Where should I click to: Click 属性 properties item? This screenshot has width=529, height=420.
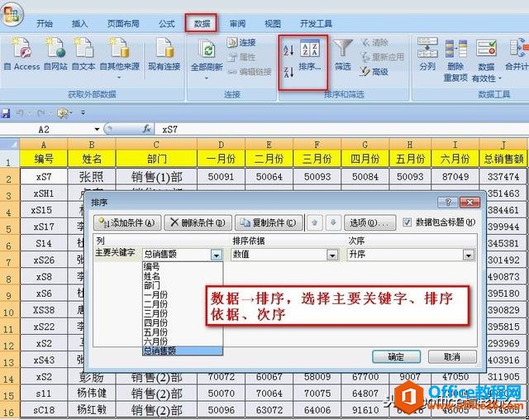[x=241, y=57]
